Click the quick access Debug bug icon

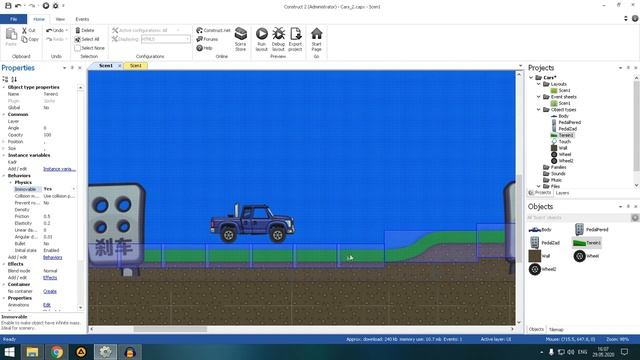(56, 6)
